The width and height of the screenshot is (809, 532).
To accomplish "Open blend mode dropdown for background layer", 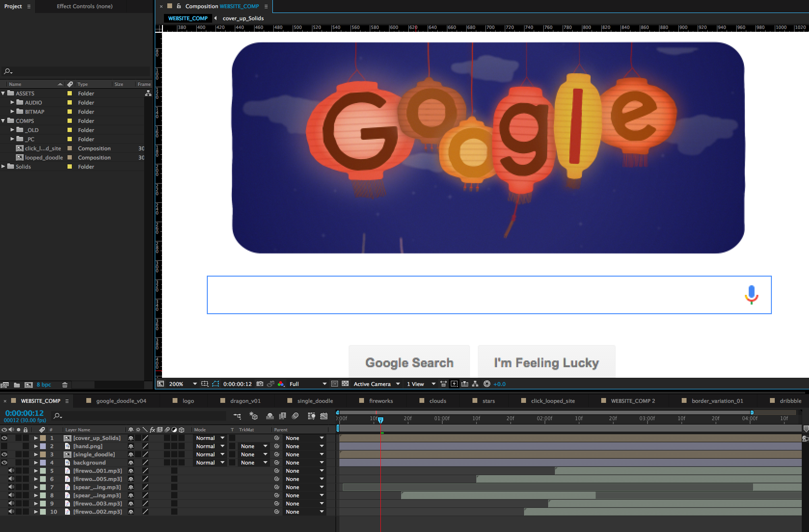I will (x=210, y=463).
